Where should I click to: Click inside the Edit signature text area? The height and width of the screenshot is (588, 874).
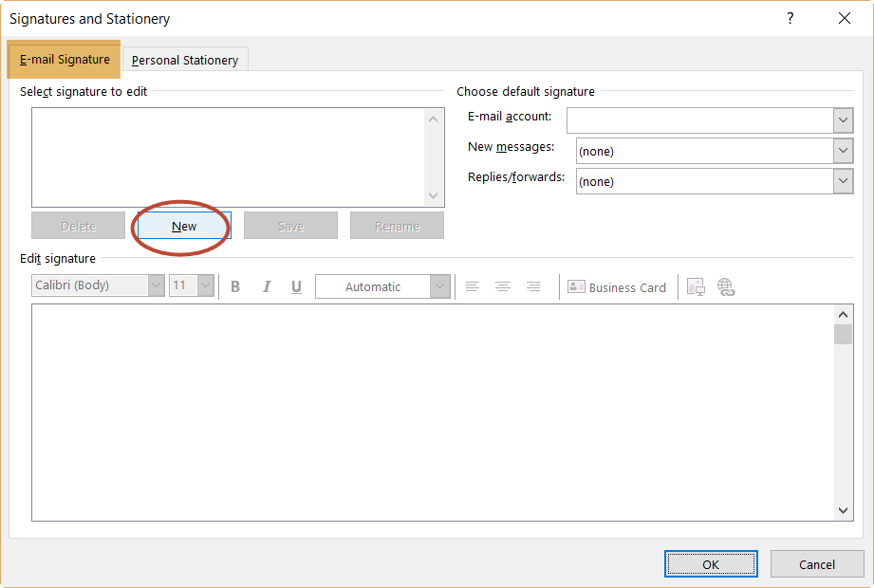point(433,413)
